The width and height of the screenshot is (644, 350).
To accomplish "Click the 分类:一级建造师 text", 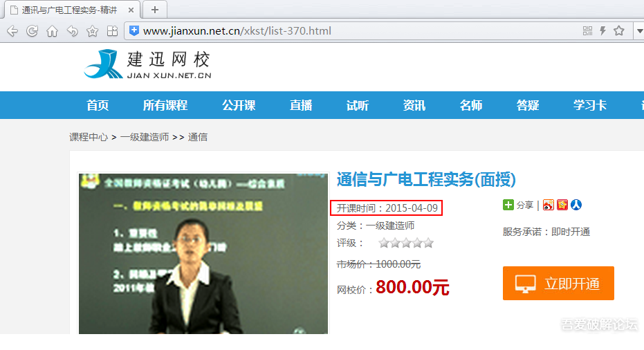I will 376,225.
